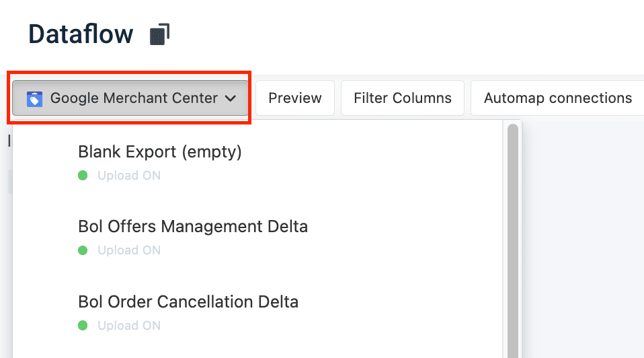
Task: Click the word Preview in the toolbar
Action: pos(295,98)
